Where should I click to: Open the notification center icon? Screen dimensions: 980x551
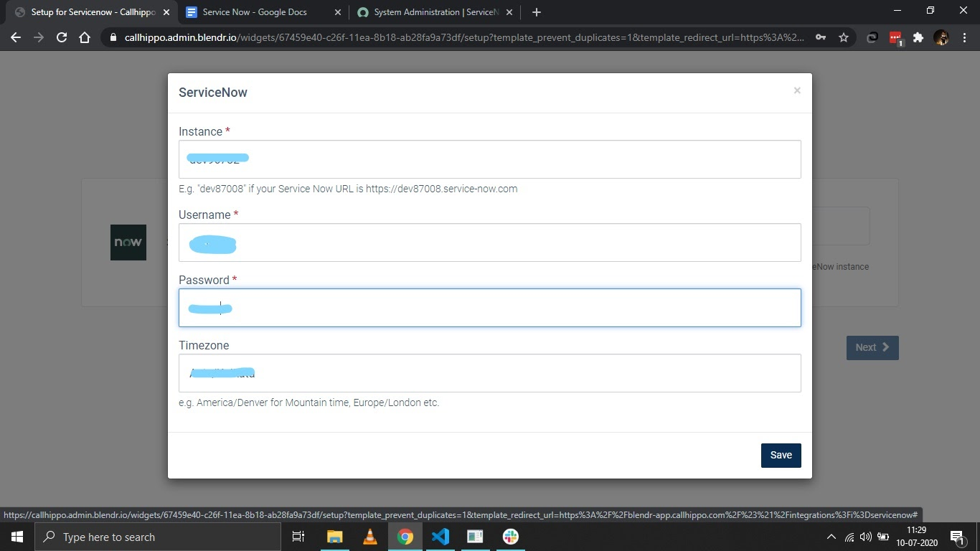957,537
